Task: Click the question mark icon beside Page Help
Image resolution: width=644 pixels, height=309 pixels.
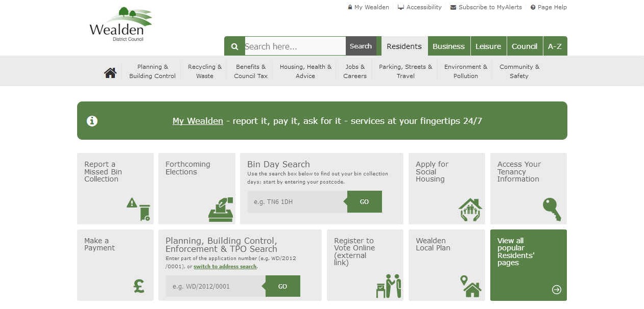Action: click(533, 8)
